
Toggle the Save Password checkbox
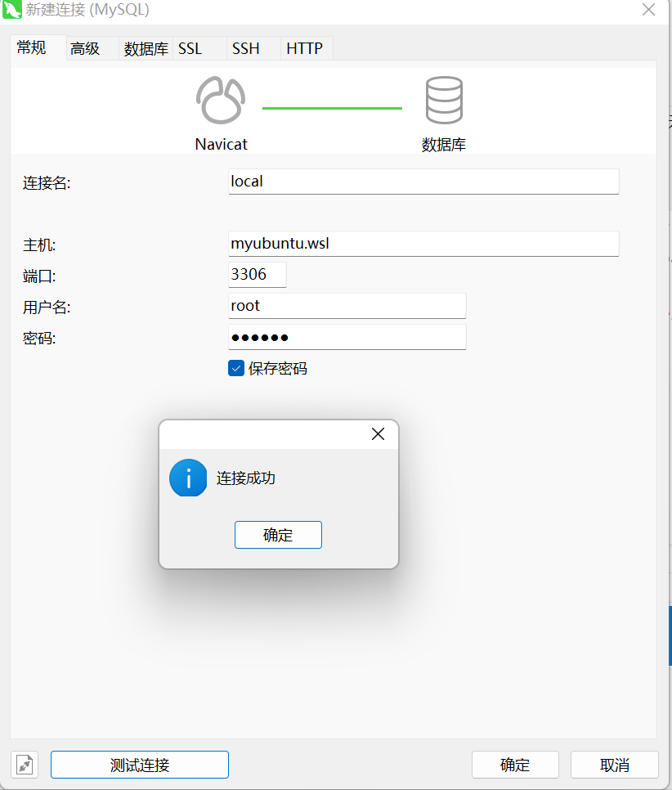tap(236, 368)
